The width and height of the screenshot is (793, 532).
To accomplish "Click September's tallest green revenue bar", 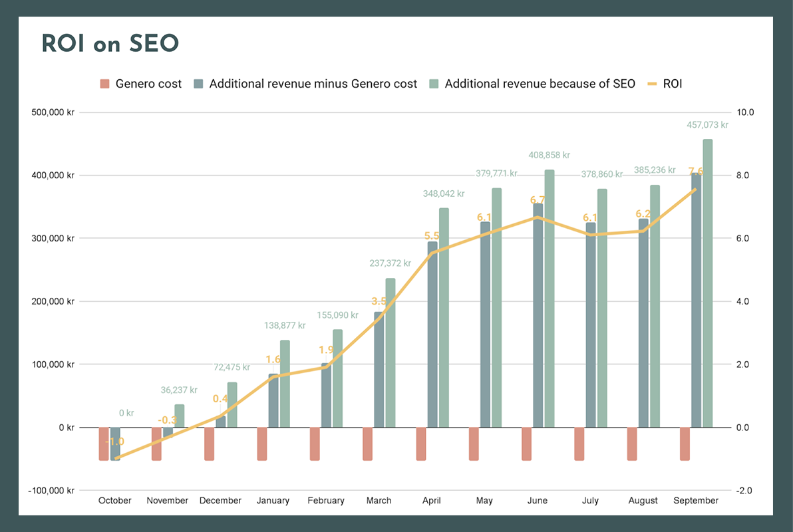I will tap(708, 283).
